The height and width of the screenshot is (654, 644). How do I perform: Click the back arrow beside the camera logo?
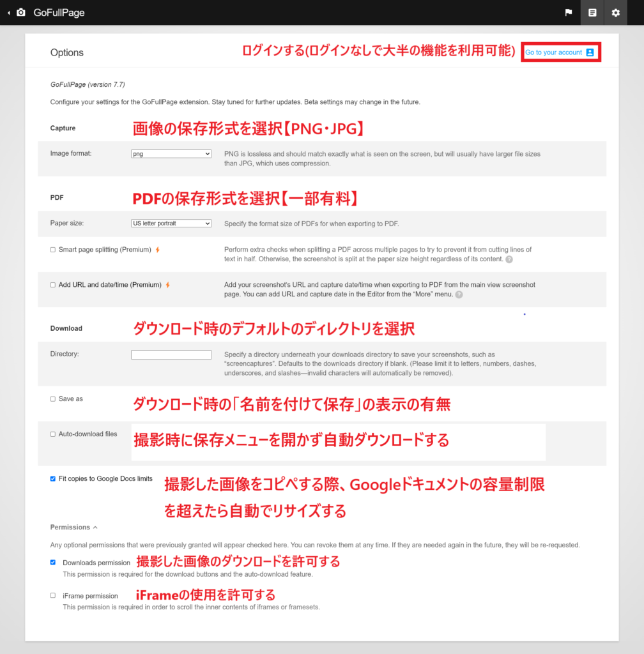[x=9, y=13]
